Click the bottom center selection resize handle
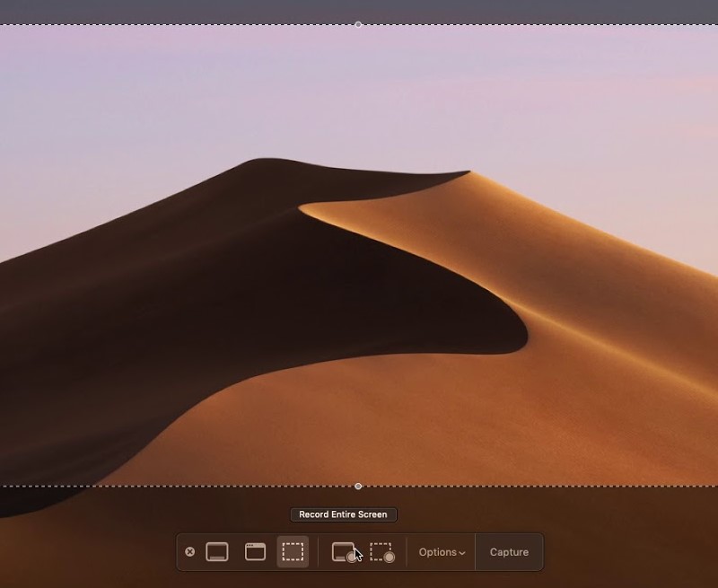The height and width of the screenshot is (588, 718). [x=358, y=487]
